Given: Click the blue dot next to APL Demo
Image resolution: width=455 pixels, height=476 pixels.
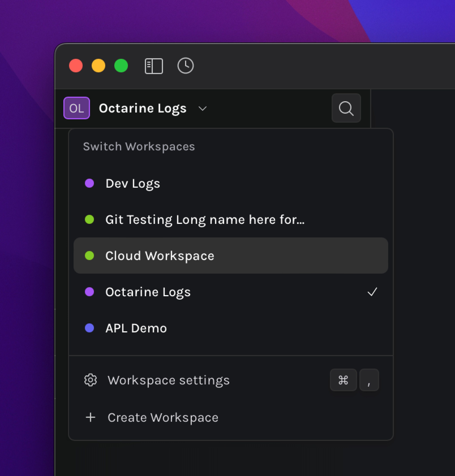Looking at the screenshot, I should pyautogui.click(x=89, y=328).
